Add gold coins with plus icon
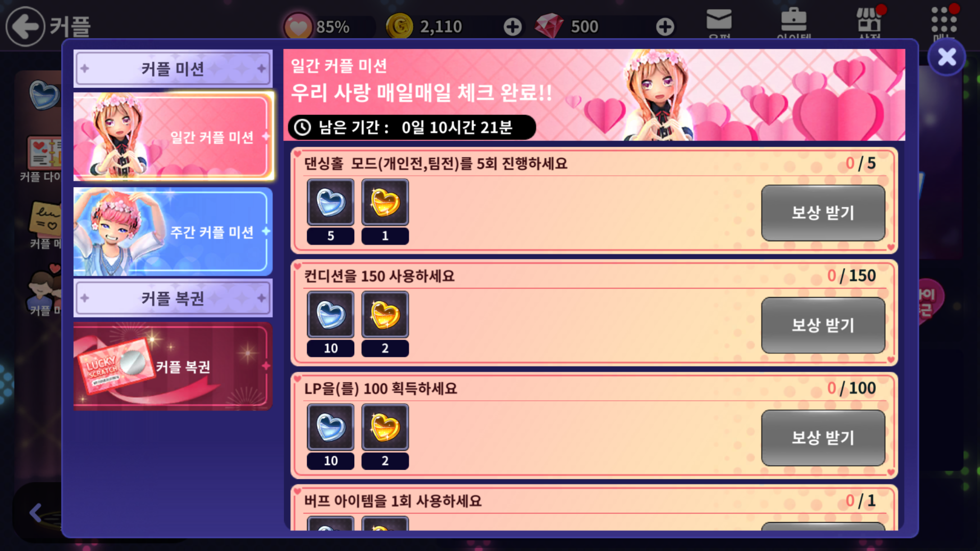 click(x=512, y=27)
